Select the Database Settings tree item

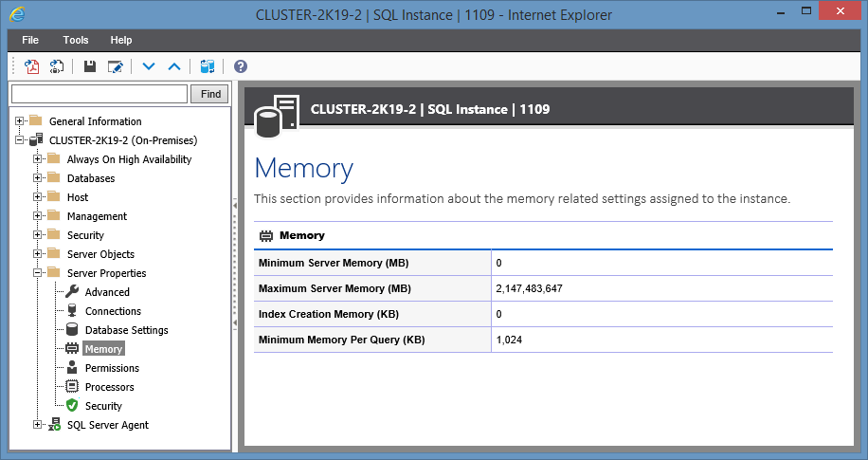[x=126, y=330]
